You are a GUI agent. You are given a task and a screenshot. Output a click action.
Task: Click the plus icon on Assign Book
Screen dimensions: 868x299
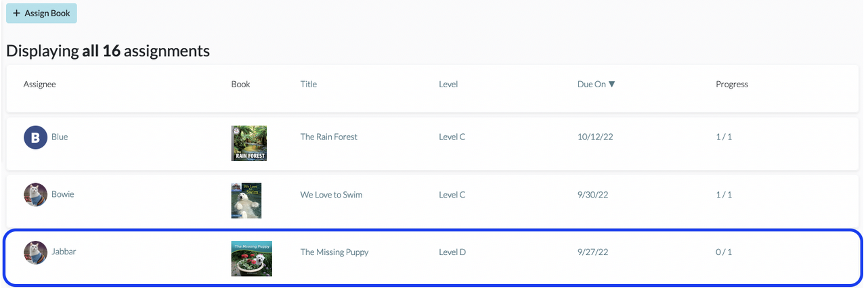pyautogui.click(x=17, y=14)
